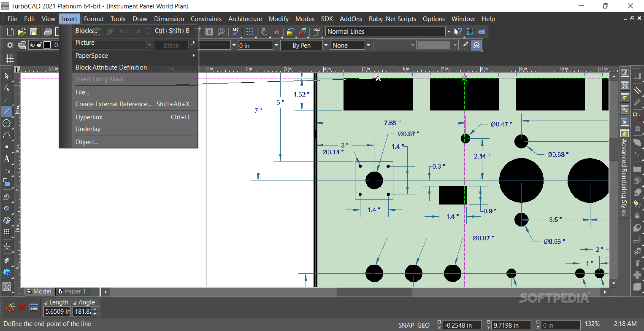
Task: Switch to the Paper 1 tab
Action: 72,291
